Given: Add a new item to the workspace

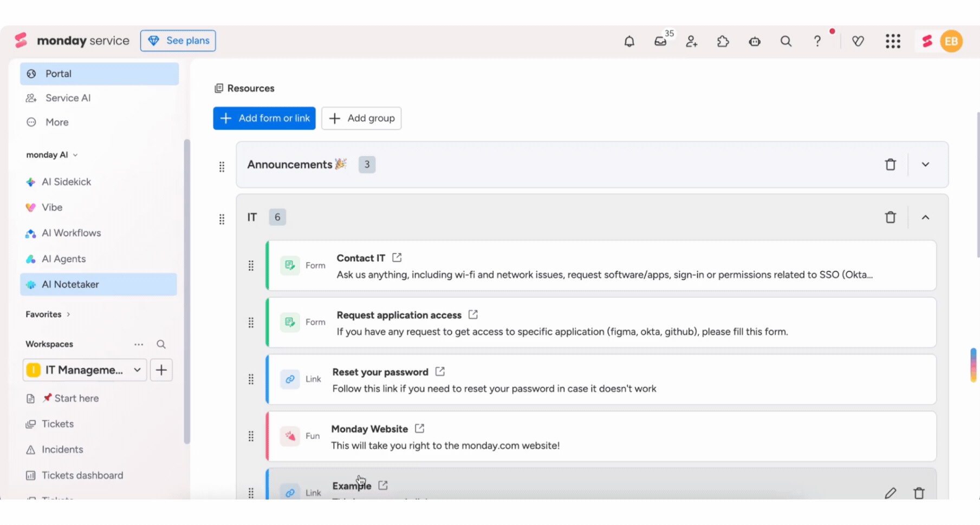Looking at the screenshot, I should click(161, 370).
